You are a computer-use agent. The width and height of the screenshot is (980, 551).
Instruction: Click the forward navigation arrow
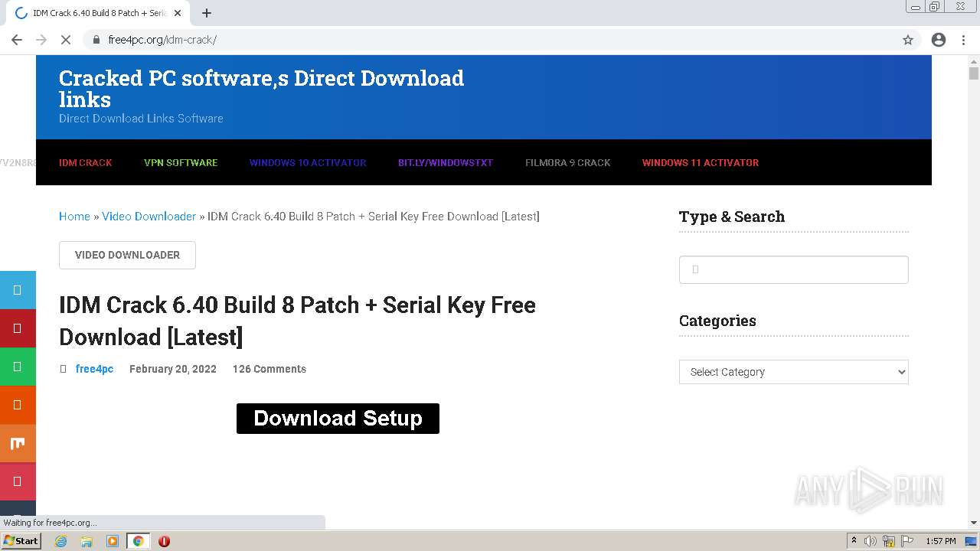(41, 40)
